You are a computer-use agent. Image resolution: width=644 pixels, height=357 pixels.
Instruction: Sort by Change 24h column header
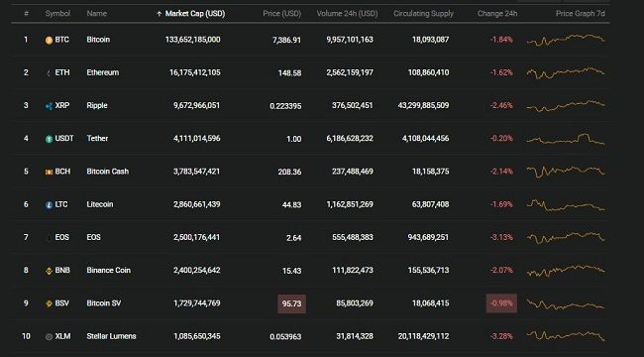click(x=497, y=14)
